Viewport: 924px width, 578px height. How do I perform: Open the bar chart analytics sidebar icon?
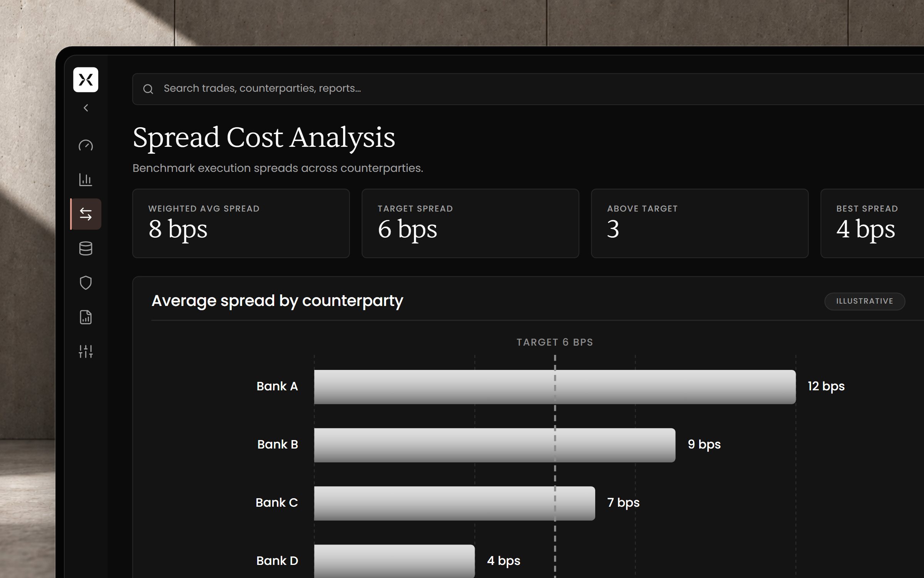pos(85,180)
